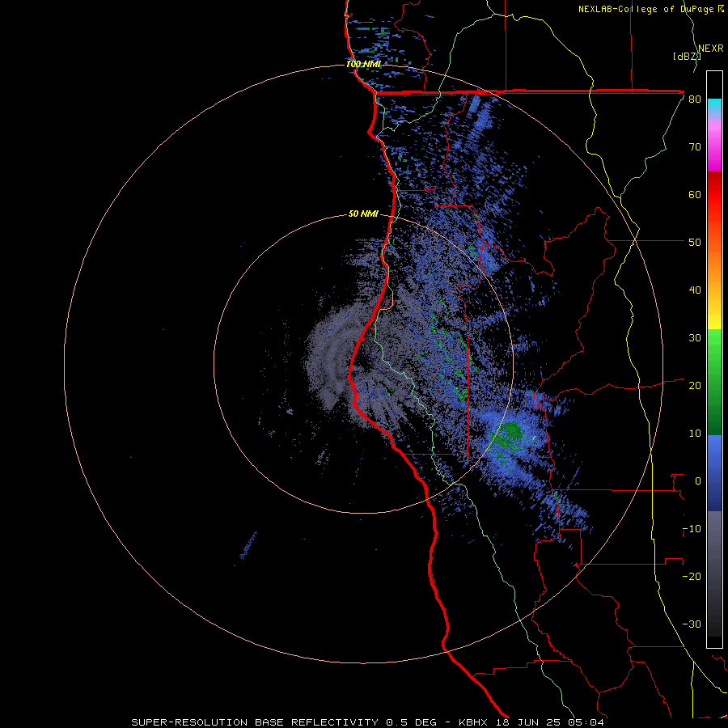Click the green reflectivity core southeast of radar
The image size is (728, 728).
point(507,437)
